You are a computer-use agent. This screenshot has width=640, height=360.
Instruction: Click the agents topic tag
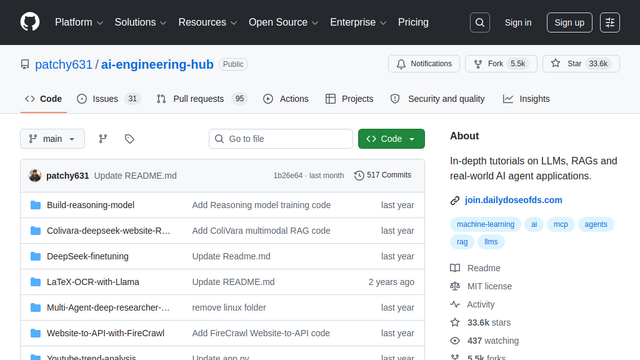tap(596, 224)
